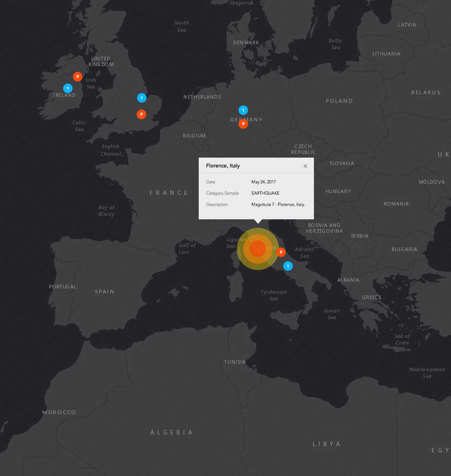Click the UNITED KINGDOM map label
Image resolution: width=451 pixels, height=476 pixels.
[101, 61]
